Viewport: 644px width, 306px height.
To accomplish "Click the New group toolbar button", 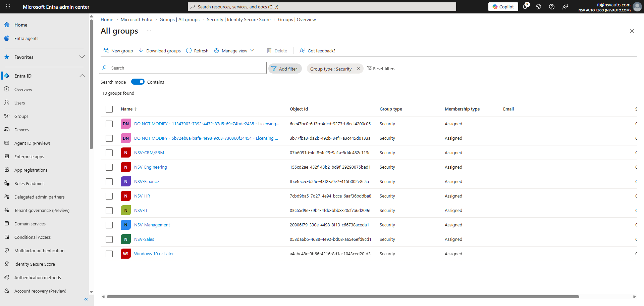I will [x=118, y=51].
